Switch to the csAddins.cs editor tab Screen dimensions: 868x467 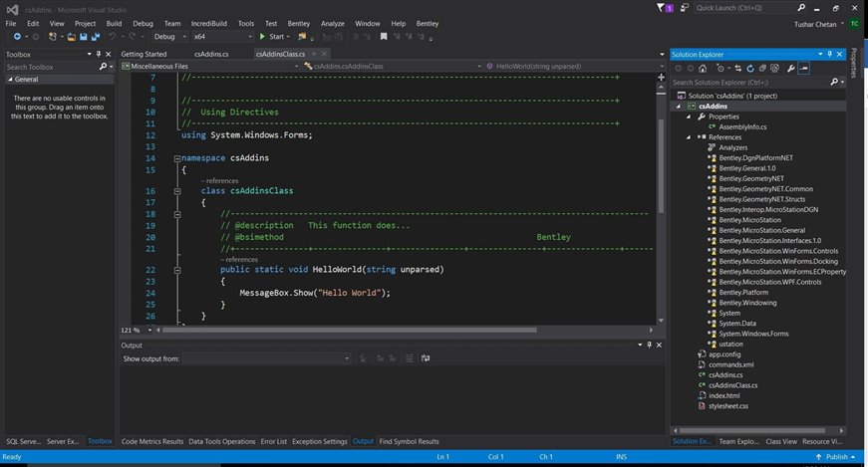pyautogui.click(x=211, y=54)
